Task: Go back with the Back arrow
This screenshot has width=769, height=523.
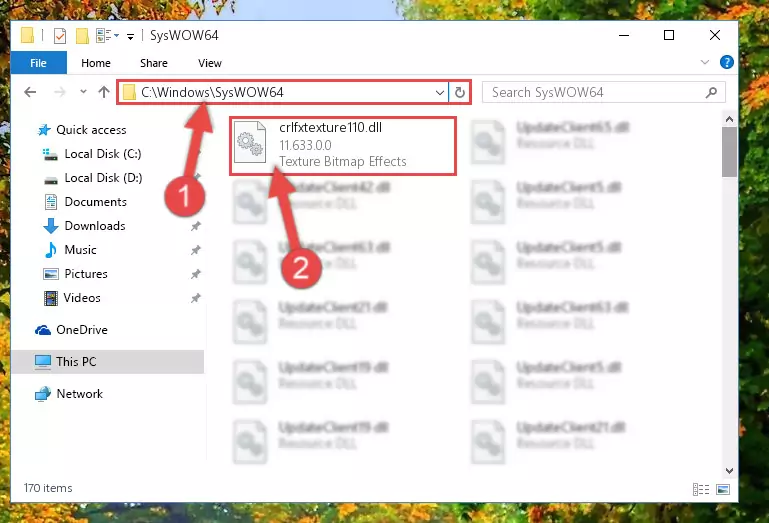Action: click(x=30, y=92)
